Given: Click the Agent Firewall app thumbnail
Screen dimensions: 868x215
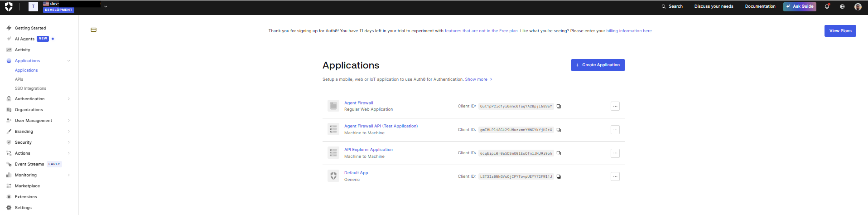Looking at the screenshot, I should [333, 106].
